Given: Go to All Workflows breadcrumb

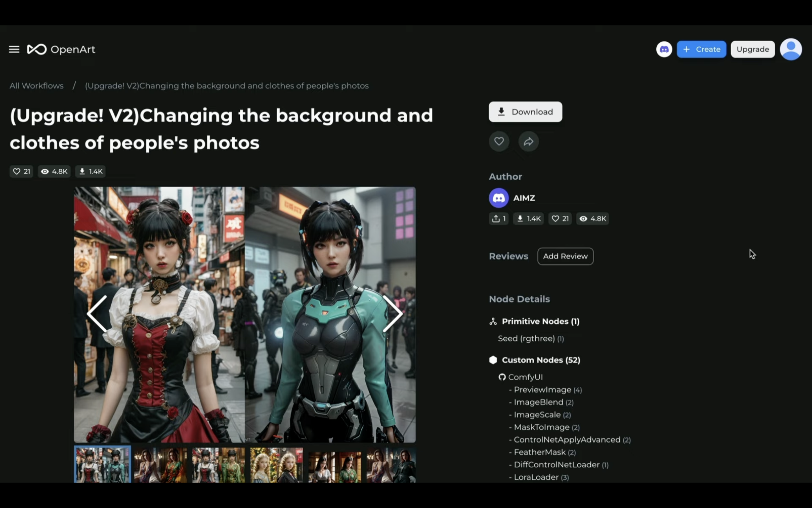Looking at the screenshot, I should pyautogui.click(x=37, y=86).
